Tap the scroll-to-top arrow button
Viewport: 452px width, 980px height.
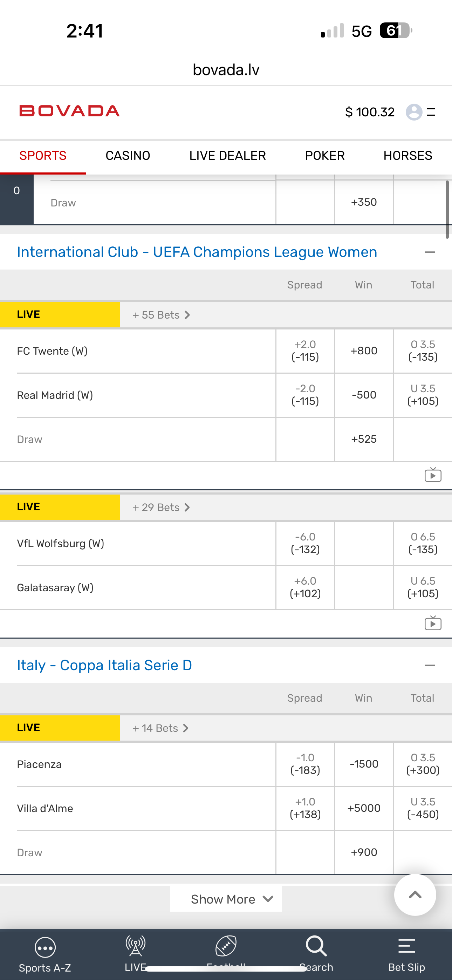pyautogui.click(x=415, y=895)
